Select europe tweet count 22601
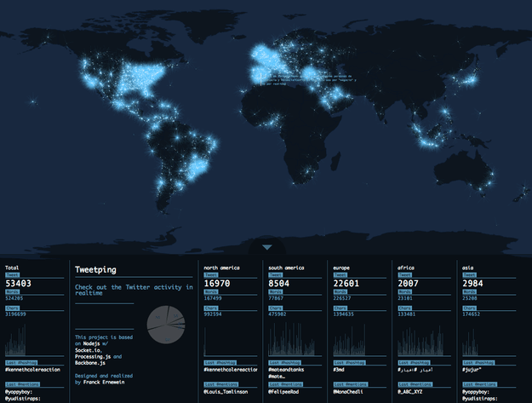 pyautogui.click(x=346, y=284)
